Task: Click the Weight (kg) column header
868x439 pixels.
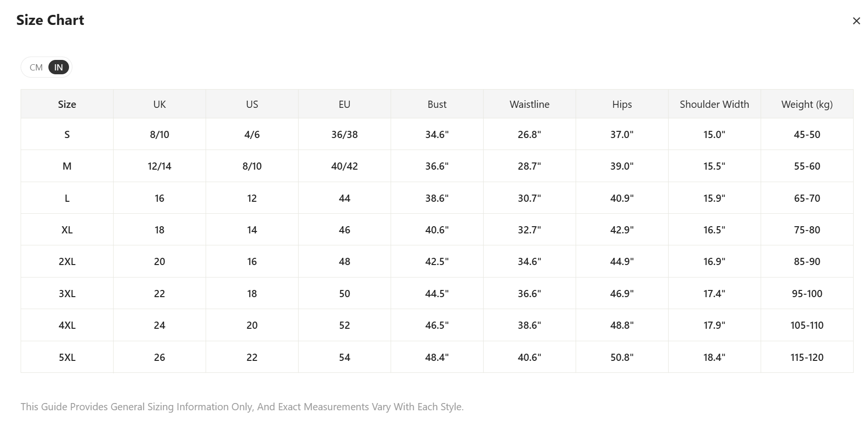Action: pos(807,104)
